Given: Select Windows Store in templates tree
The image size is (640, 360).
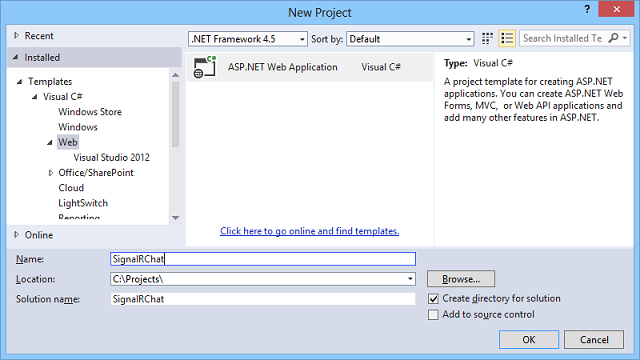Looking at the screenshot, I should coord(90,112).
